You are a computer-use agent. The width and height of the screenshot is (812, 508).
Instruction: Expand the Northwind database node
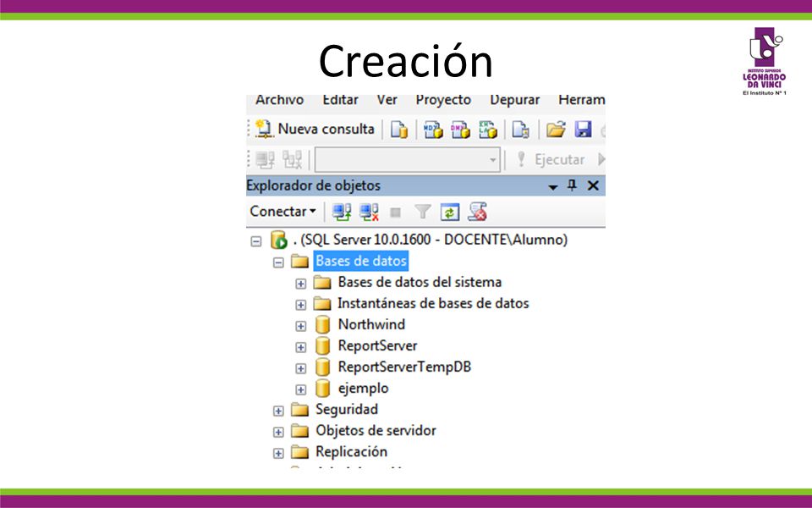[x=301, y=326]
